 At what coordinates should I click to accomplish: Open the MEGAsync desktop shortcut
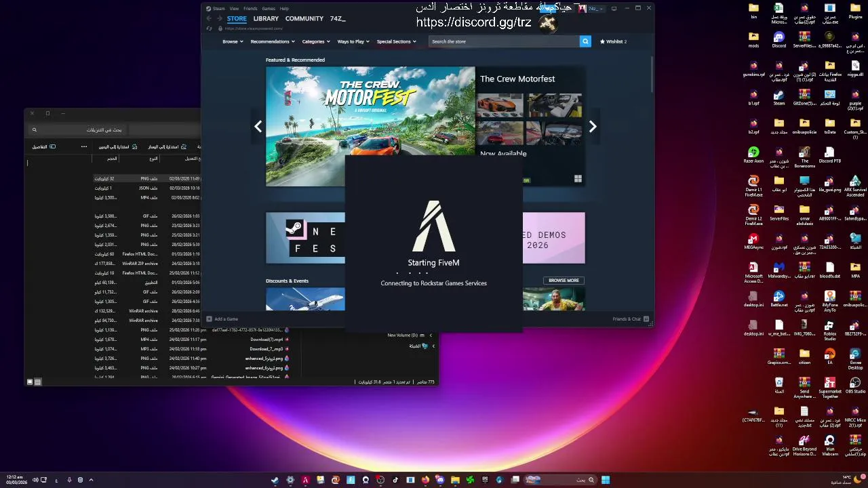tap(753, 241)
